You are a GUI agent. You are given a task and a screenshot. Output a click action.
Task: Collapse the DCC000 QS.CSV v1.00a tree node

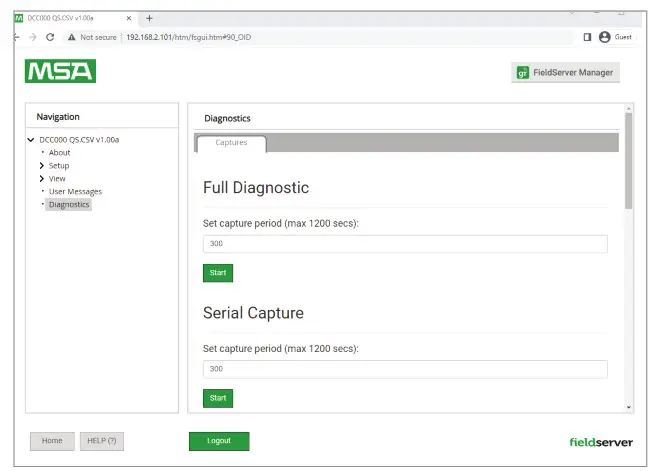tap(31, 140)
